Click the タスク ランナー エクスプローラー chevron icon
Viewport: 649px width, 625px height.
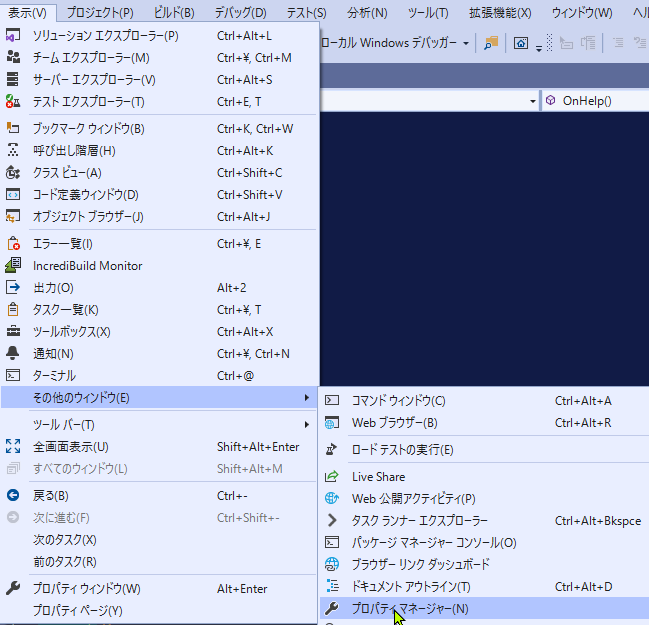(x=332, y=520)
